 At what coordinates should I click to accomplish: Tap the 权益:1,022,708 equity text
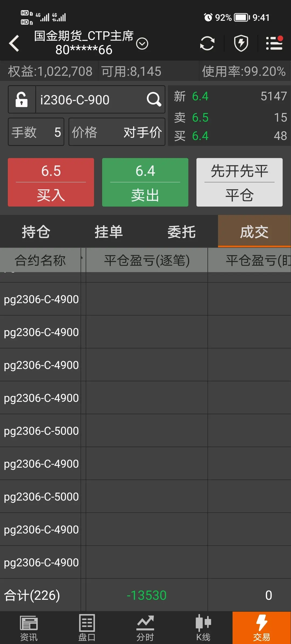(50, 71)
